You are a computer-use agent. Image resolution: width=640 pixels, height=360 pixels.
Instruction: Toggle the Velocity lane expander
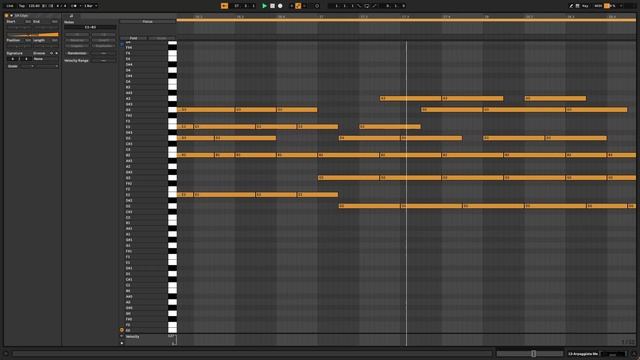click(122, 336)
